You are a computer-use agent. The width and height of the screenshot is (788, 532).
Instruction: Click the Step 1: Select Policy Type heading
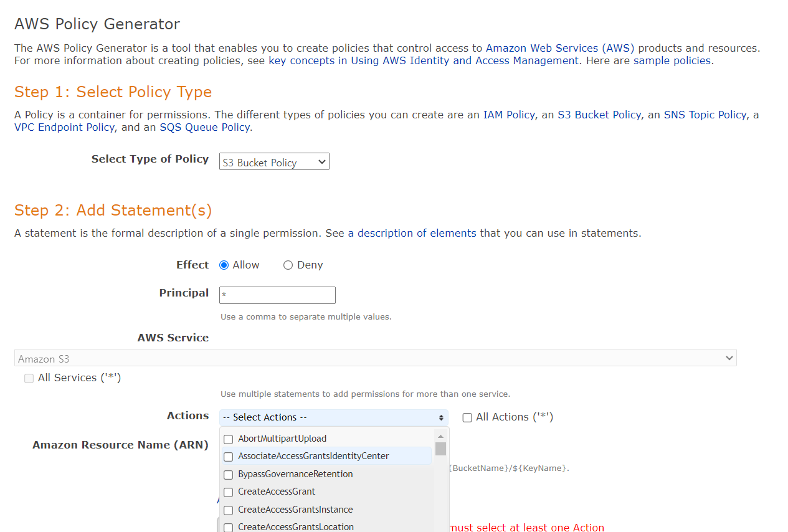click(x=113, y=92)
